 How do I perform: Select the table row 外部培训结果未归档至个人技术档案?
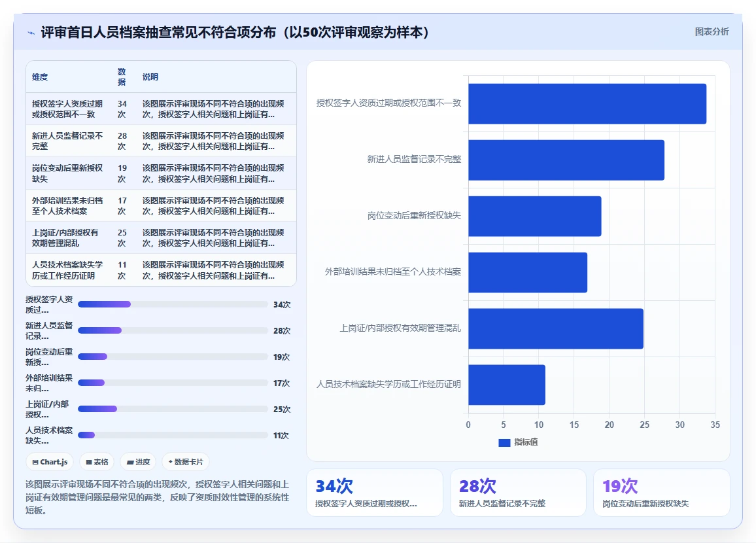tap(161, 206)
